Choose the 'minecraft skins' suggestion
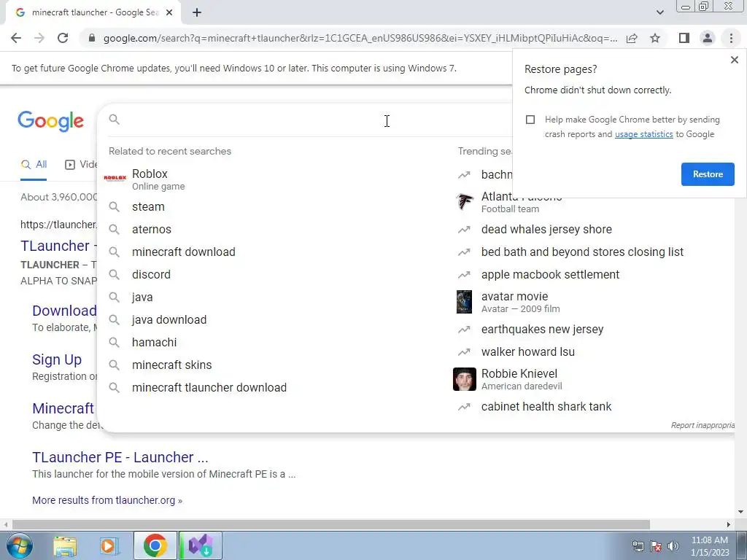 (x=276, y=365)
